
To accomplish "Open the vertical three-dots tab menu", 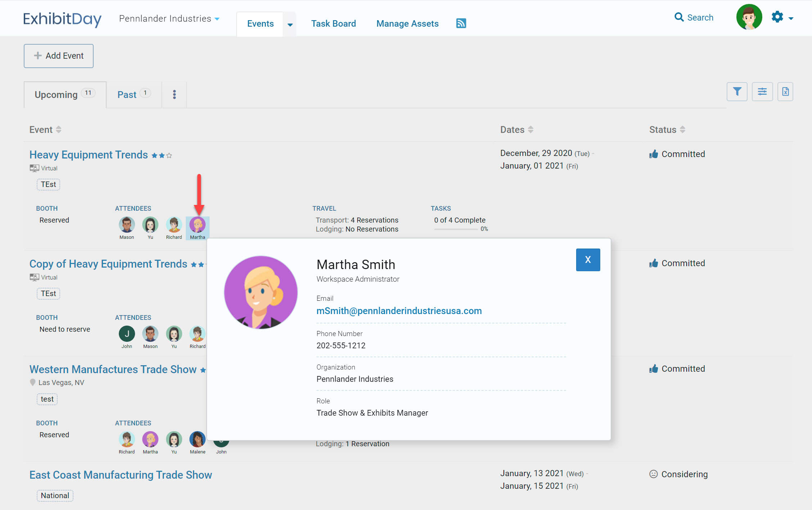I will click(x=174, y=95).
